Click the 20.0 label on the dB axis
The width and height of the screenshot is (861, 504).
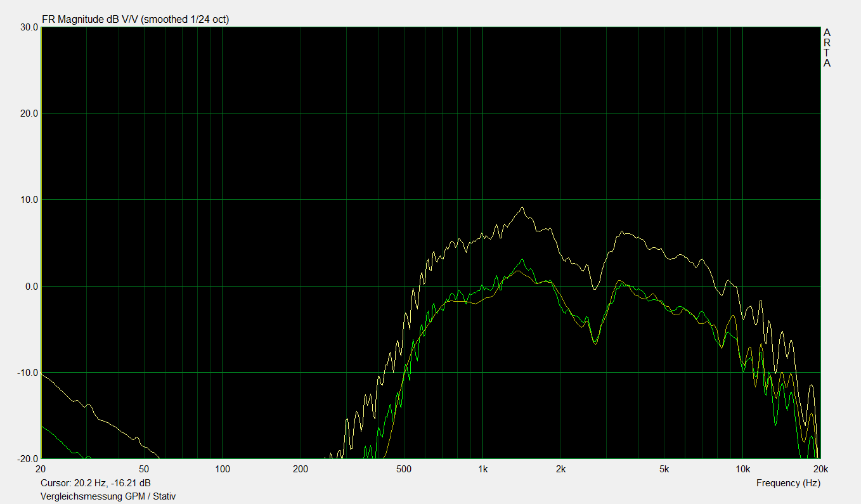(27, 113)
